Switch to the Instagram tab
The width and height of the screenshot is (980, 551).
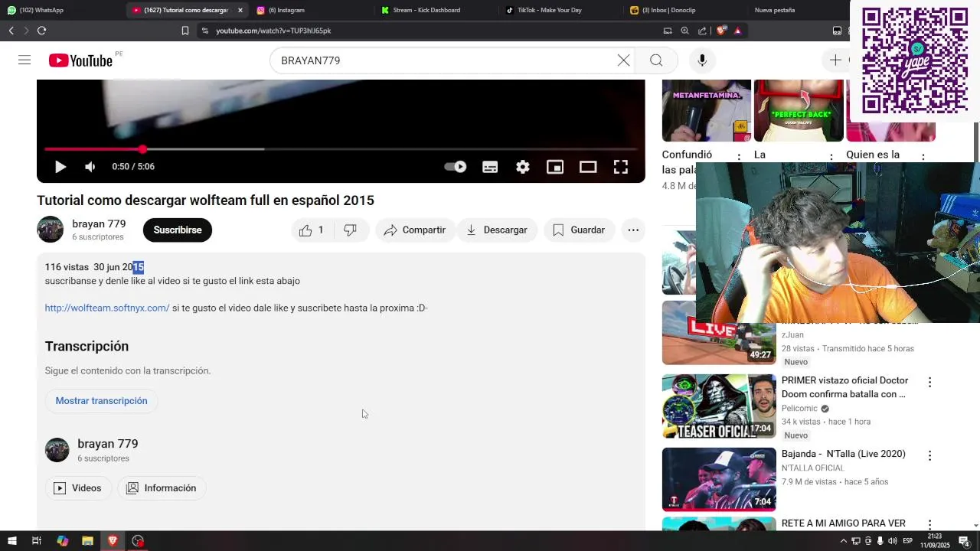(x=286, y=10)
